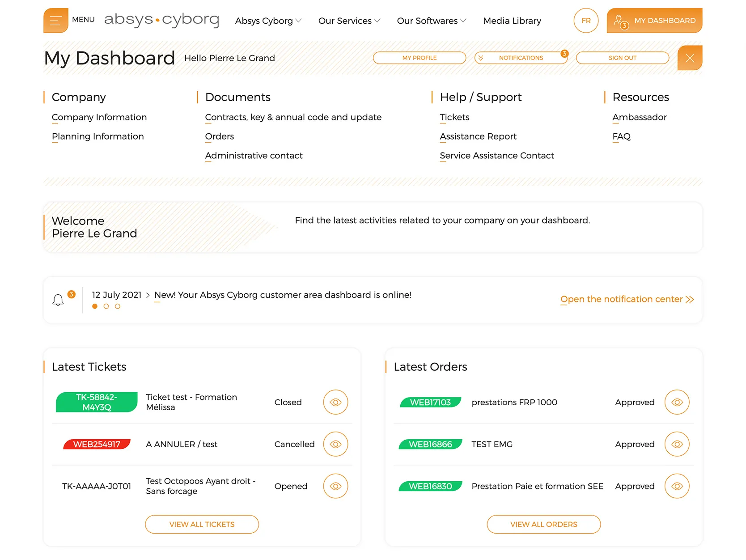746x560 pixels.
Task: Open Planning Information link
Action: coord(98,136)
